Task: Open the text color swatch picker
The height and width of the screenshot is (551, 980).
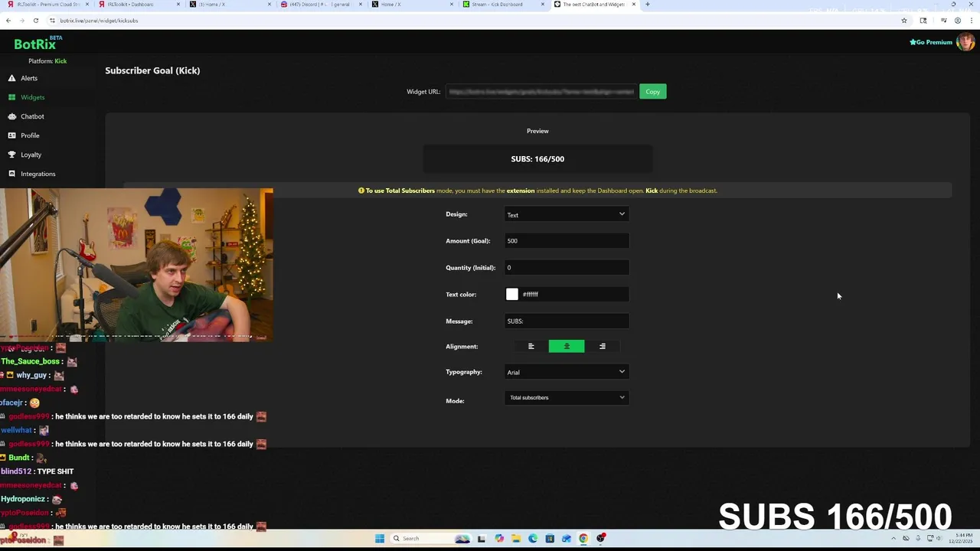Action: click(x=512, y=295)
